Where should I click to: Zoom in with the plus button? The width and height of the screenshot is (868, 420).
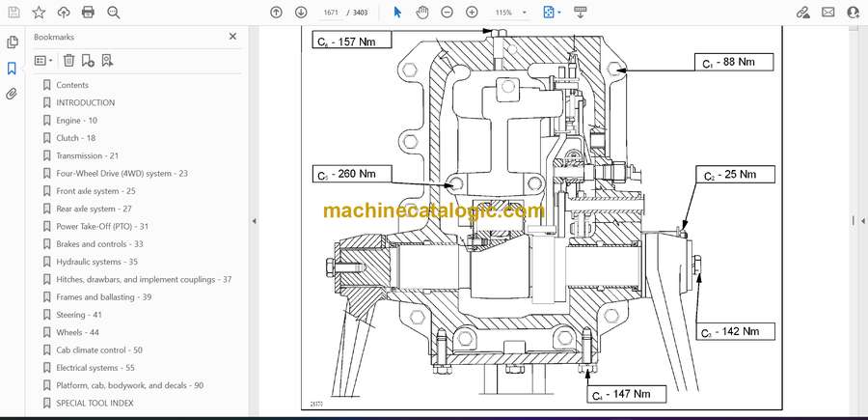click(x=472, y=13)
